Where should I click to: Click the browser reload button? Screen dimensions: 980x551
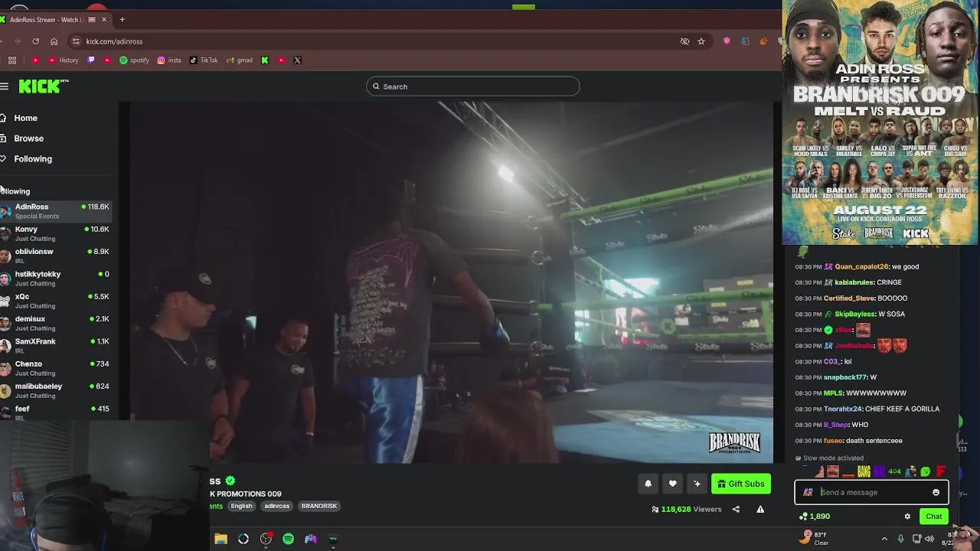point(35,41)
